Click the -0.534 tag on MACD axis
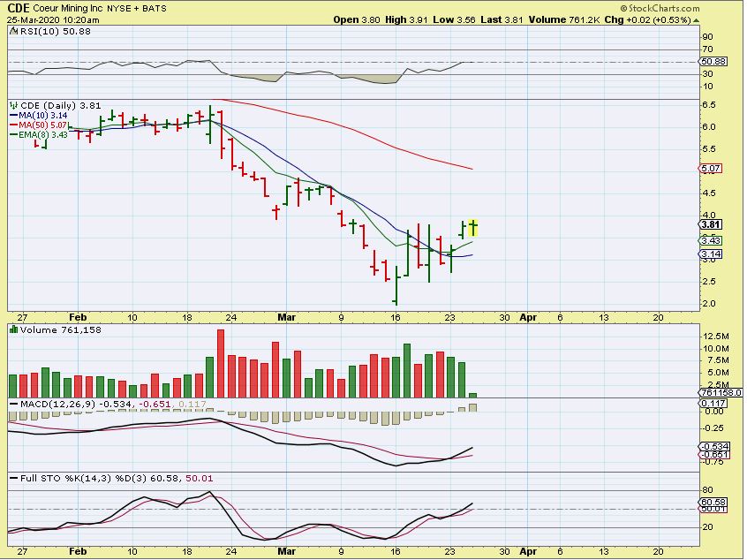Image resolution: width=747 pixels, height=560 pixels. click(x=714, y=447)
